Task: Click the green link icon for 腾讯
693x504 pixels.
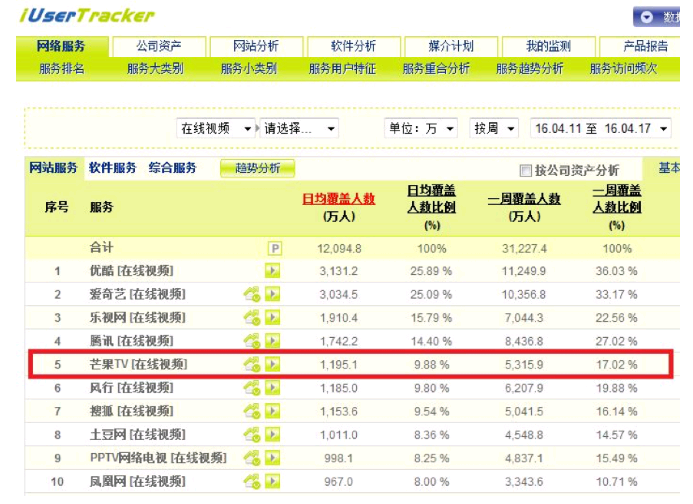Action: click(x=252, y=341)
